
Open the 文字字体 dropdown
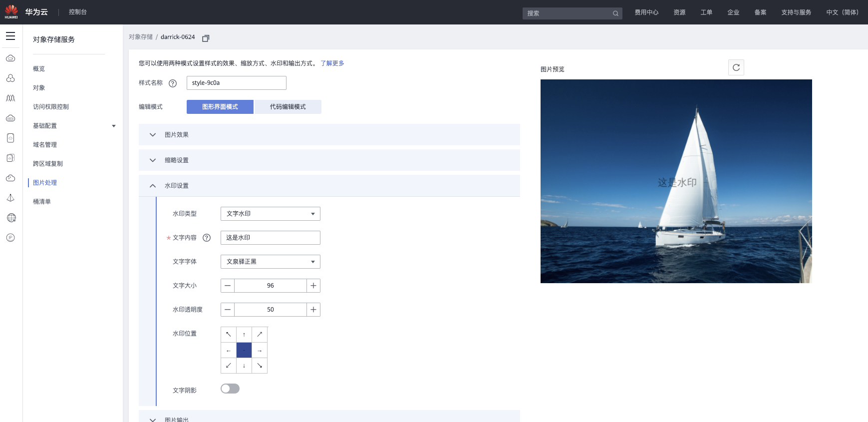(270, 262)
